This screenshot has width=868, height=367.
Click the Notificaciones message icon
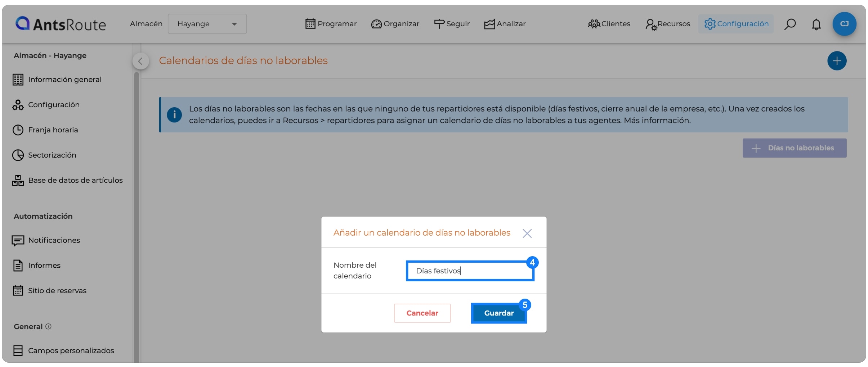[18, 240]
